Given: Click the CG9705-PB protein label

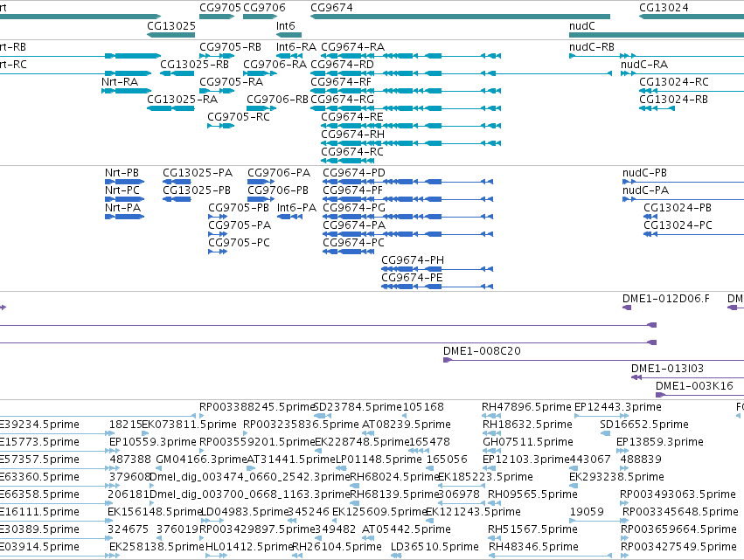Looking at the screenshot, I should pyautogui.click(x=239, y=208).
